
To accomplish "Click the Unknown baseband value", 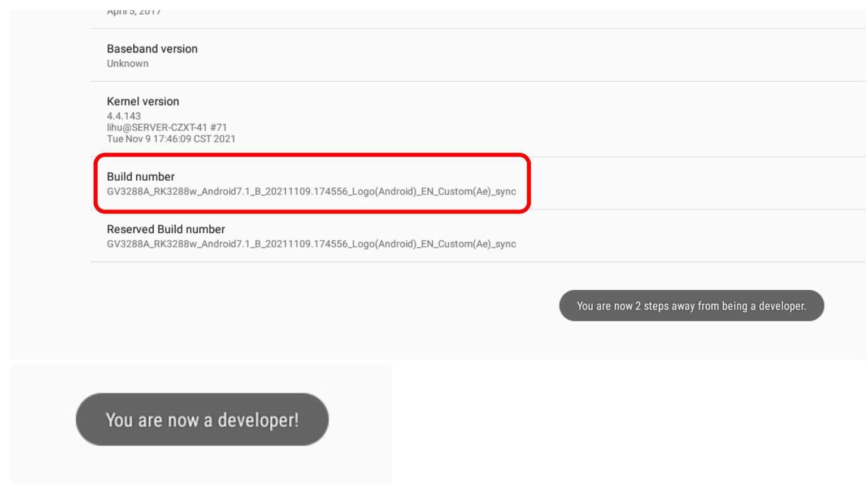I will pos(128,63).
